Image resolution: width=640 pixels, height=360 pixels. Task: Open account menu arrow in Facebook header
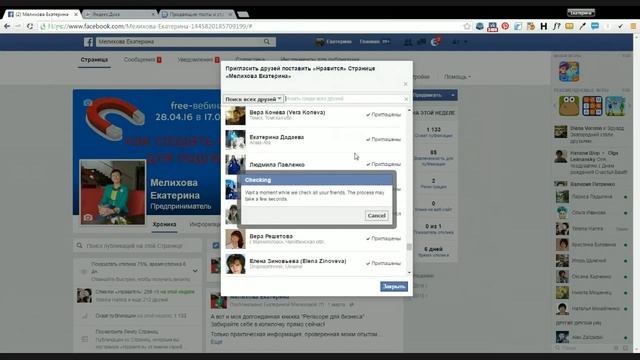(x=466, y=42)
